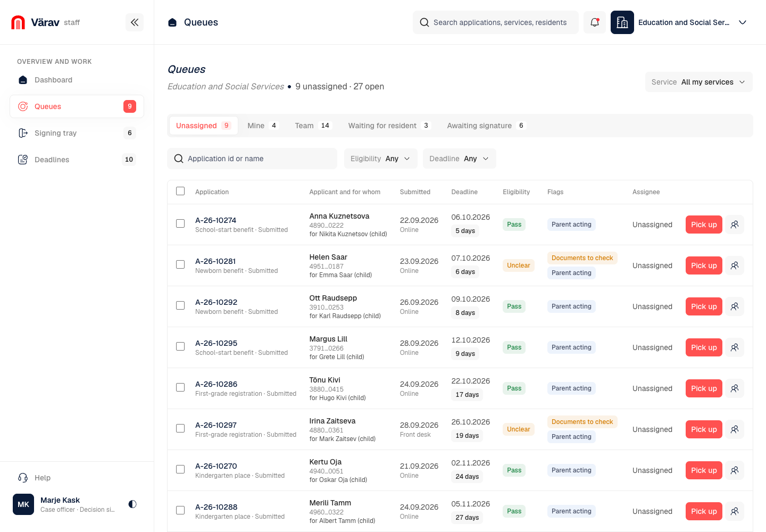This screenshot has width=766, height=532.
Task: Select the Unassigned tab
Action: [x=204, y=126]
